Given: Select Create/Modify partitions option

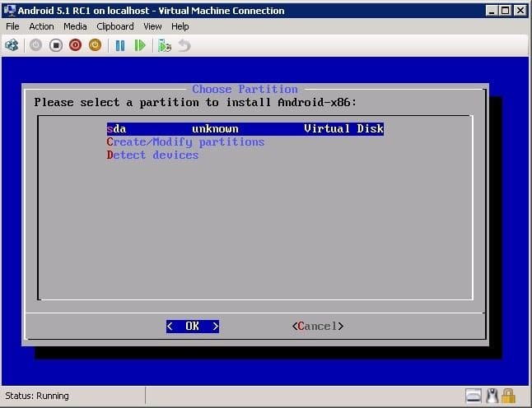Looking at the screenshot, I should (x=185, y=142).
